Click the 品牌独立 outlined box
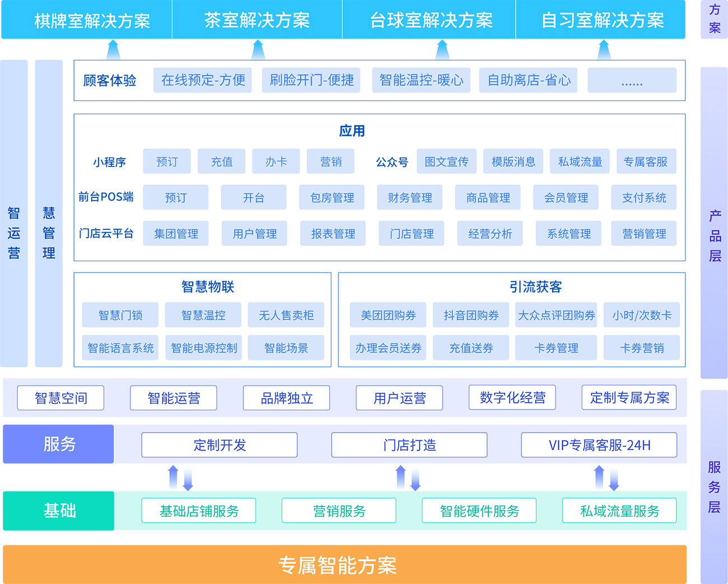 (x=287, y=398)
